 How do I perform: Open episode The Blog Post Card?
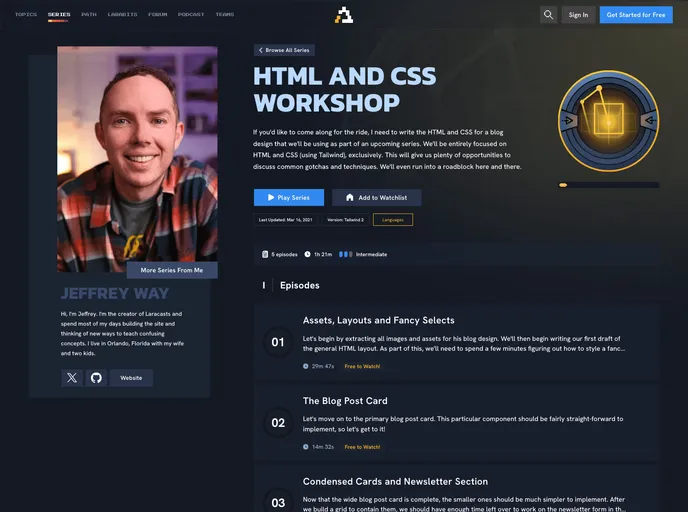tap(345, 401)
